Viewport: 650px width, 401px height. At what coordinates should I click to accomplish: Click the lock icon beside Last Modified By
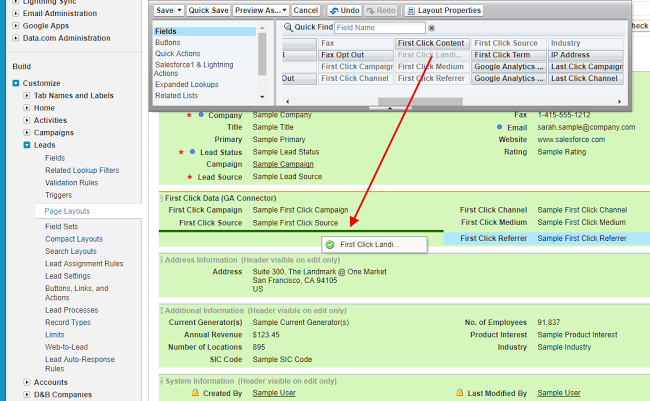click(459, 393)
